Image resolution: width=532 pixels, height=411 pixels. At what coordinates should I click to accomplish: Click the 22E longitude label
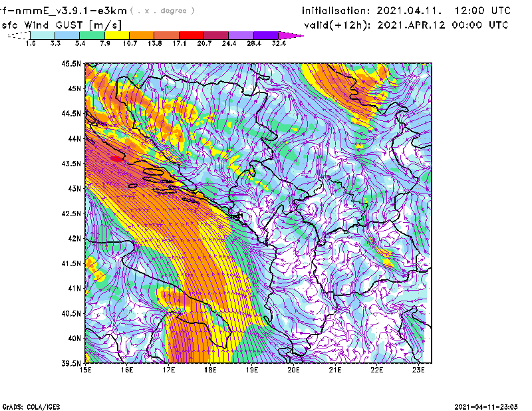coord(376,370)
